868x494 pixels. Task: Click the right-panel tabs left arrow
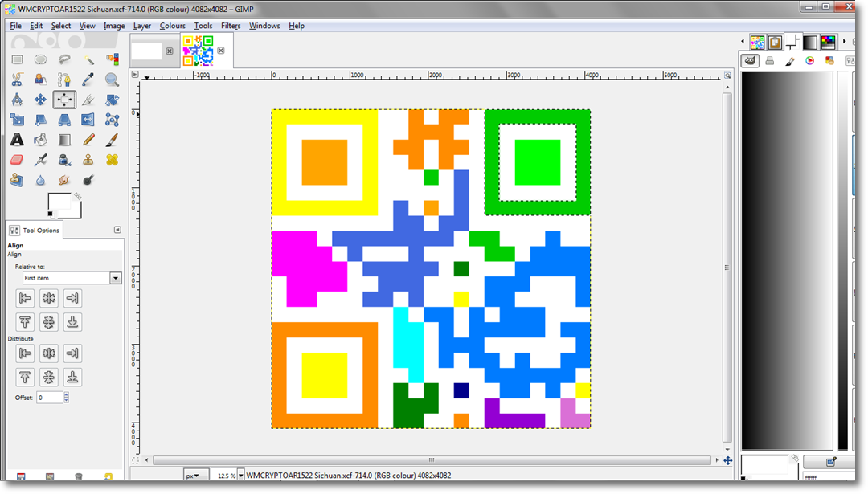pyautogui.click(x=743, y=42)
